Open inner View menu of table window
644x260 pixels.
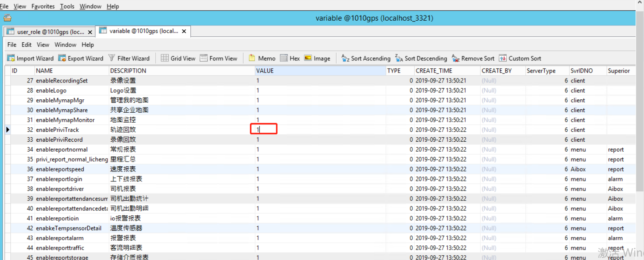43,44
